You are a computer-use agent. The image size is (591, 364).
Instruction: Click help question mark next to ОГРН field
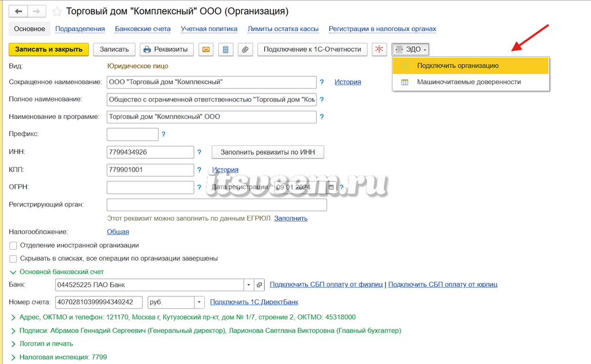199,187
